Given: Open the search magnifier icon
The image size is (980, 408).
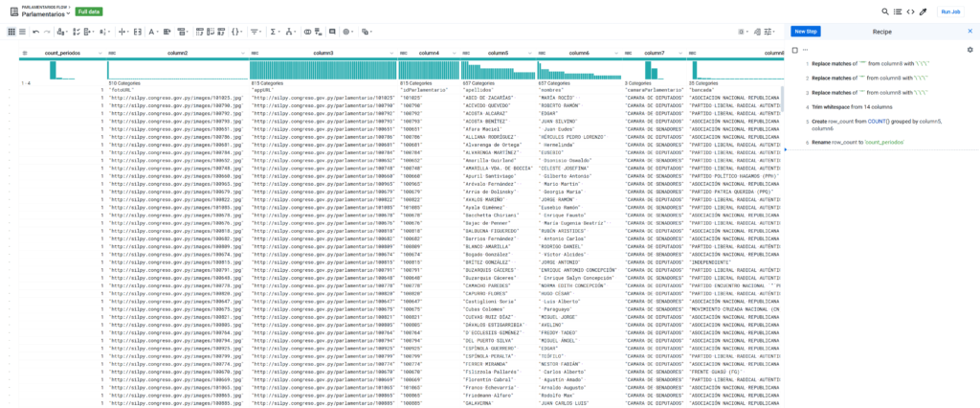Looking at the screenshot, I should (885, 11).
